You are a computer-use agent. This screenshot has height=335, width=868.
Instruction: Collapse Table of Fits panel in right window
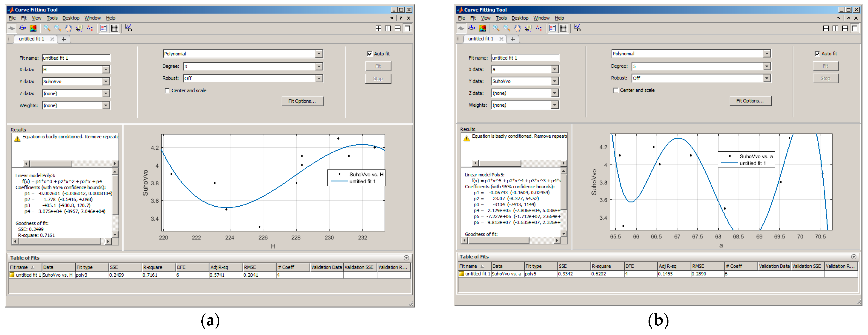854,257
